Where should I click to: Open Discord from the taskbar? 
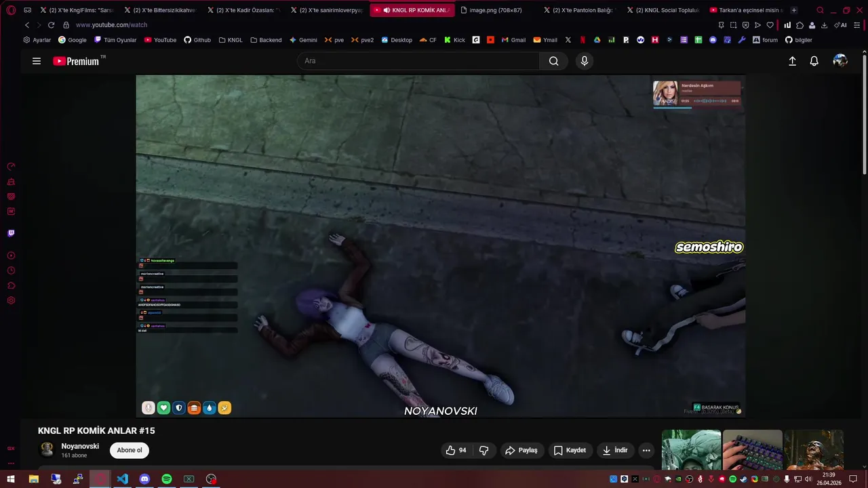pos(144,479)
